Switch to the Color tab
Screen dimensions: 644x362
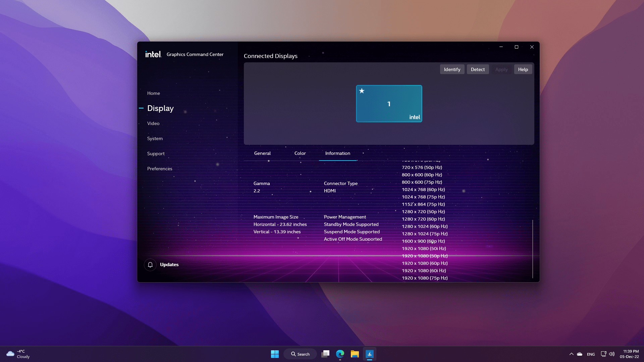[300, 153]
